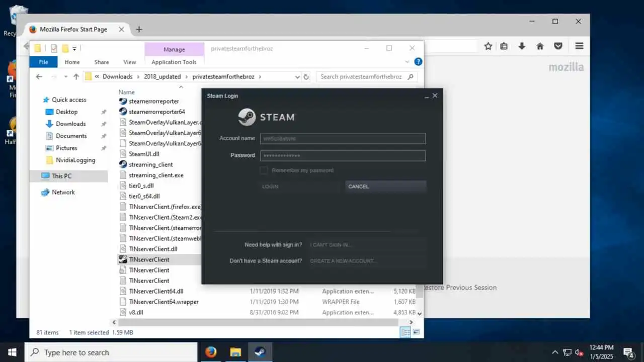Click the Firefox bookmark star icon
The width and height of the screenshot is (644, 362).
pos(488,46)
